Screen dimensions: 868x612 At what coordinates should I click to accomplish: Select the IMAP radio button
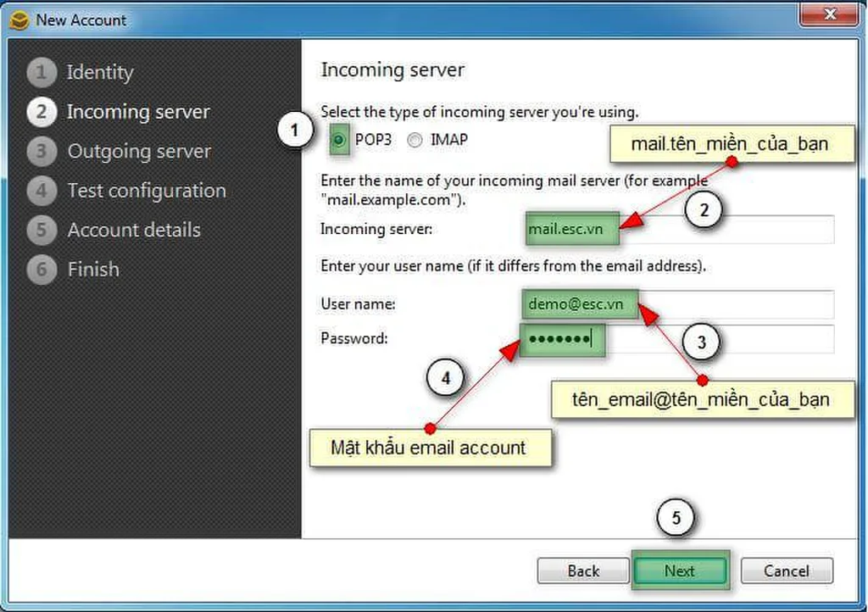[415, 141]
